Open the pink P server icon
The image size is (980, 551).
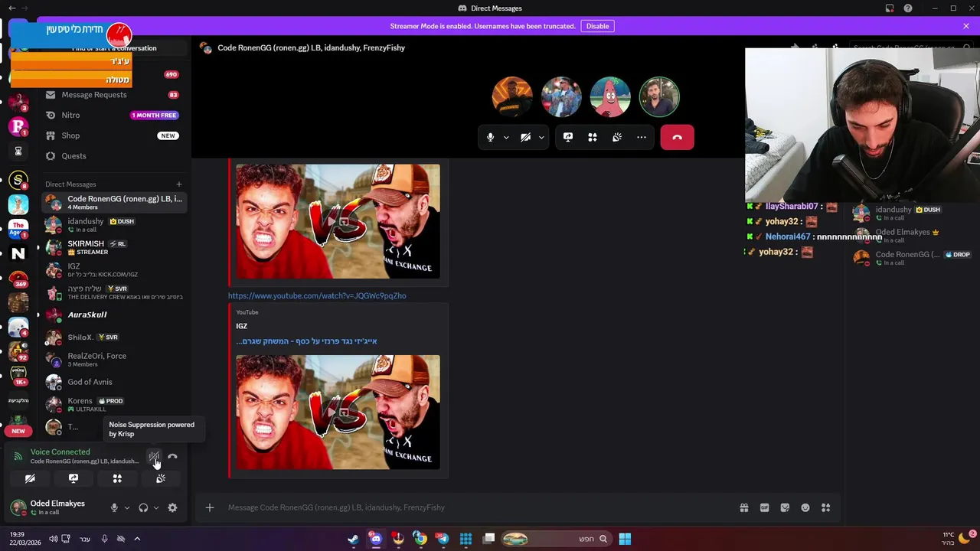(18, 127)
